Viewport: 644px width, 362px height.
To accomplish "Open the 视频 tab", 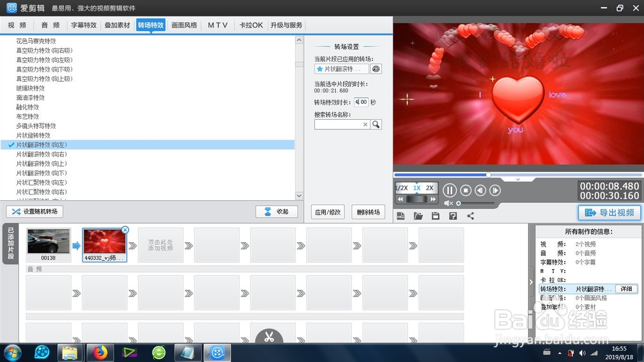I will (x=17, y=25).
